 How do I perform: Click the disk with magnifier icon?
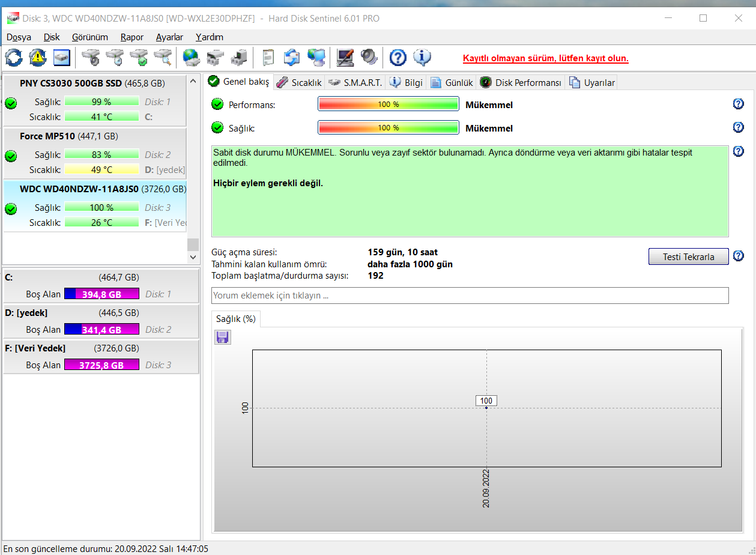coord(163,58)
